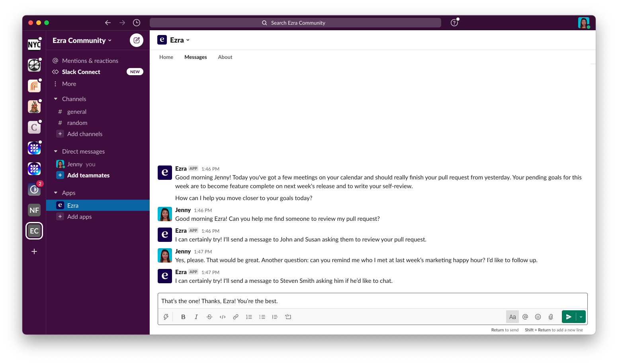Screen dimensions: 618x364
Task: Switch to the gray C workspace
Action: [34, 127]
